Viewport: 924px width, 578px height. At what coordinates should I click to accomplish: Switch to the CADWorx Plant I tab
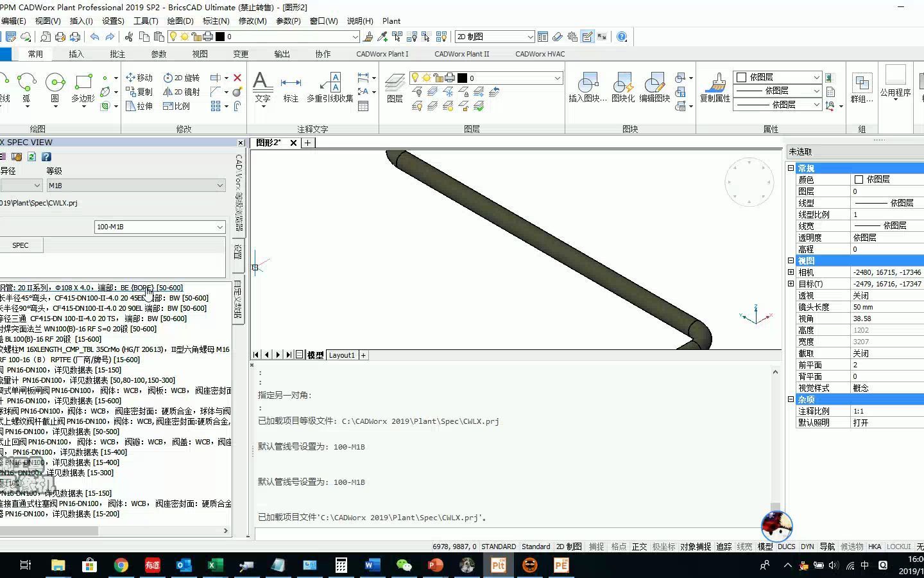(x=382, y=54)
